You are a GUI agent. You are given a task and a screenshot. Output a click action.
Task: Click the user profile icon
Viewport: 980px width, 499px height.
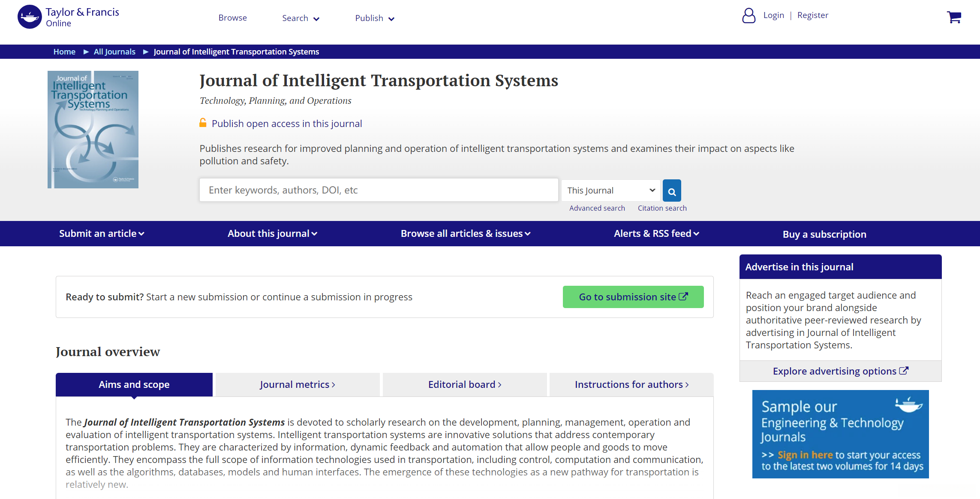click(749, 16)
